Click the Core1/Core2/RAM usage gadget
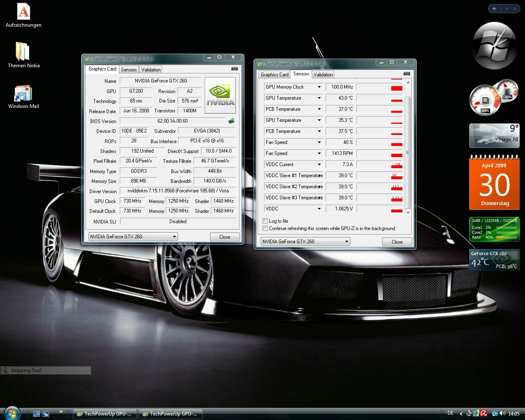Viewport: 525px width, 420px height. pos(494,229)
